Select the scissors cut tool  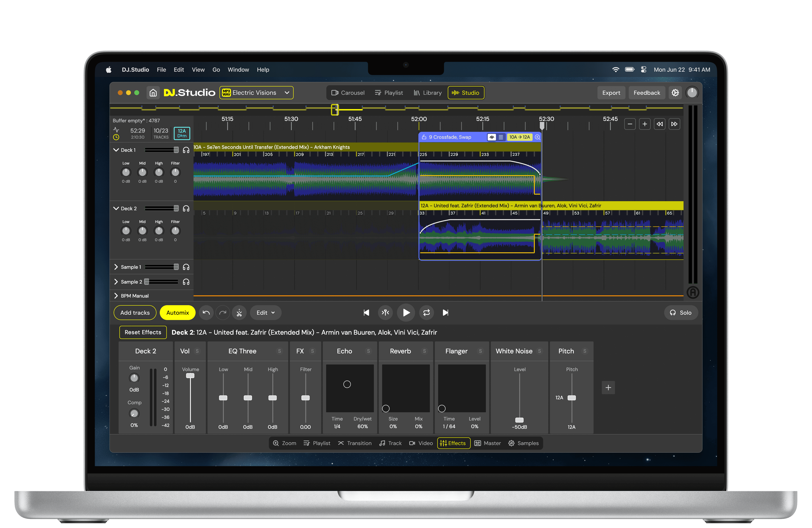pos(239,312)
